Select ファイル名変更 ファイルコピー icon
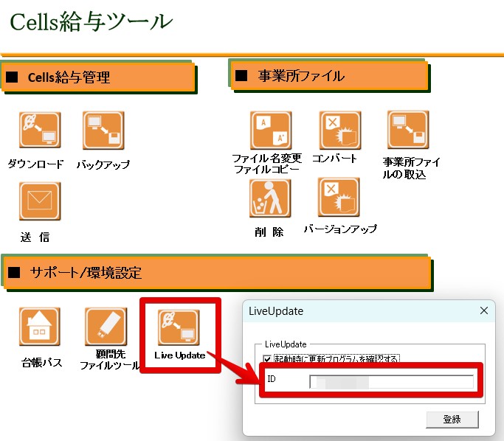The width and height of the screenshot is (504, 441). point(271,131)
